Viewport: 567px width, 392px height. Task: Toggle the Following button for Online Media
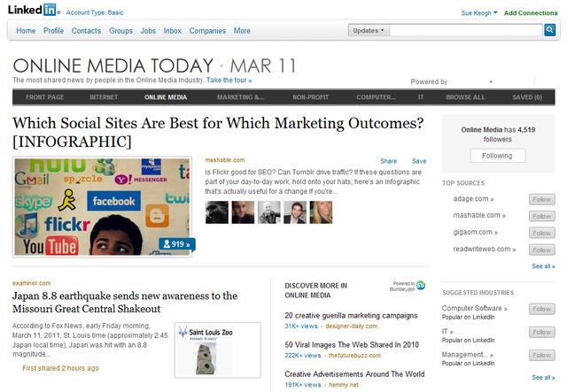[x=498, y=156]
